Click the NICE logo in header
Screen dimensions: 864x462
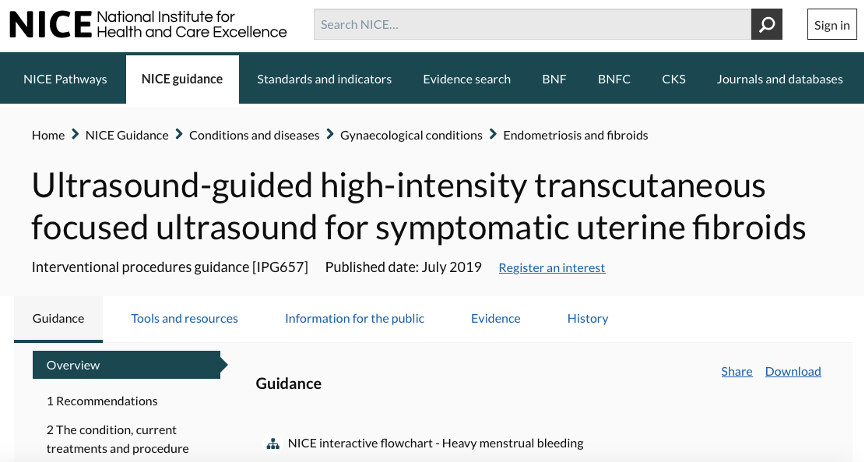148,25
